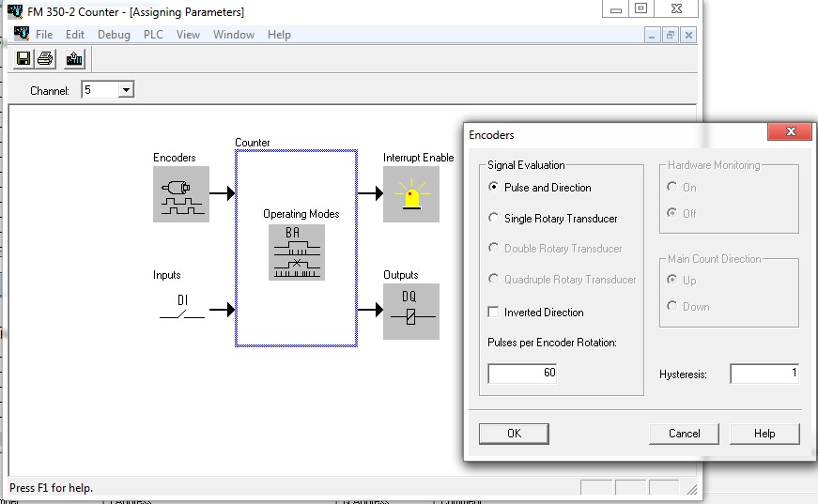Click the 'Press F1 for help.' status text

click(x=51, y=488)
